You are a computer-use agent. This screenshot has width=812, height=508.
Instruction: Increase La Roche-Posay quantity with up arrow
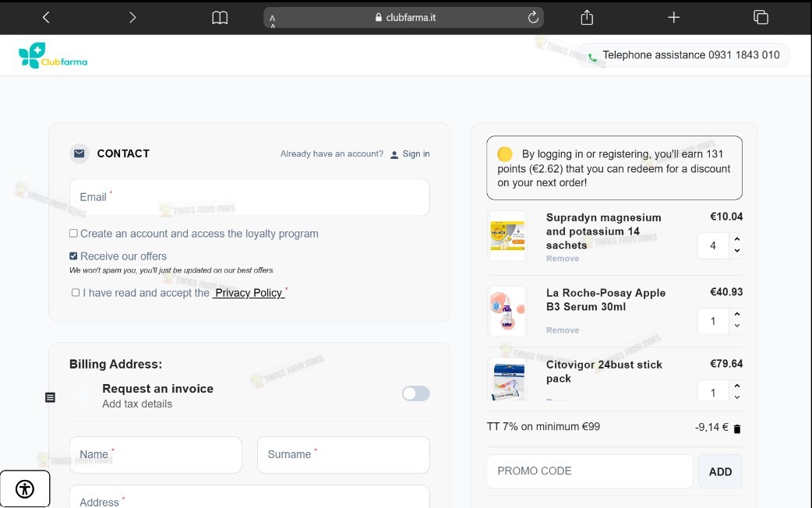click(737, 314)
